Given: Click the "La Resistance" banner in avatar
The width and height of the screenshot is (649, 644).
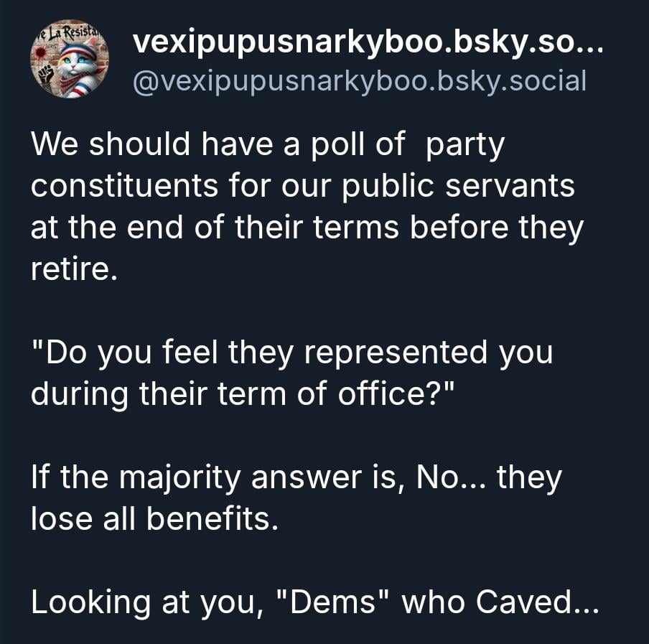Looking at the screenshot, I should [69, 32].
